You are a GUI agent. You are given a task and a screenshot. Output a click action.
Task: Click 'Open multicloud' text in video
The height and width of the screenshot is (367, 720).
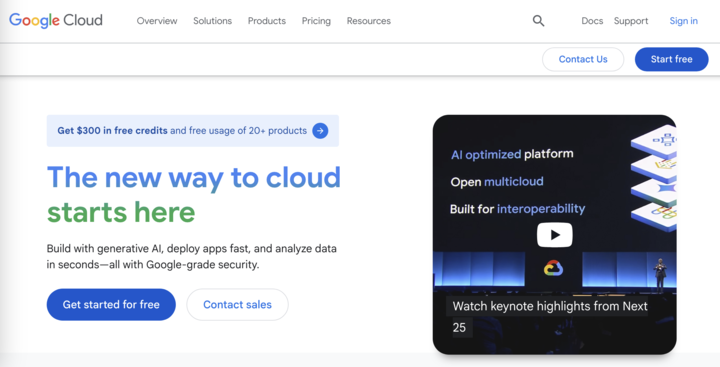[x=497, y=181]
